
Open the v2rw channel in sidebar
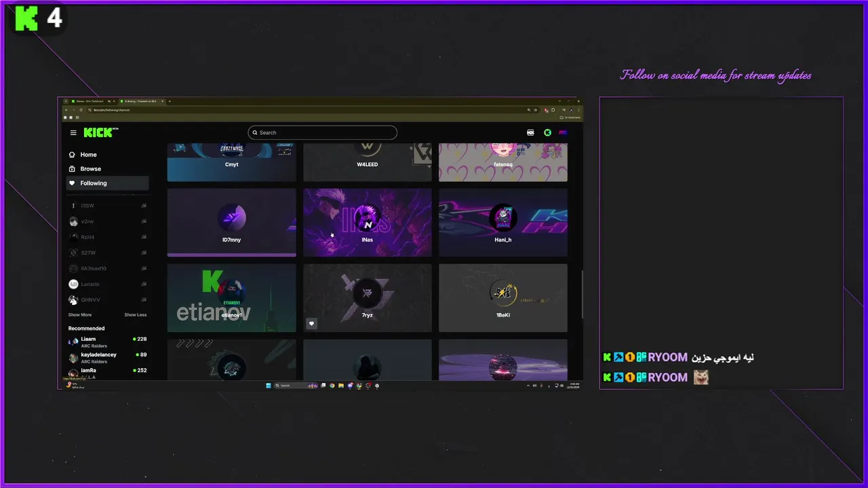[x=108, y=222]
